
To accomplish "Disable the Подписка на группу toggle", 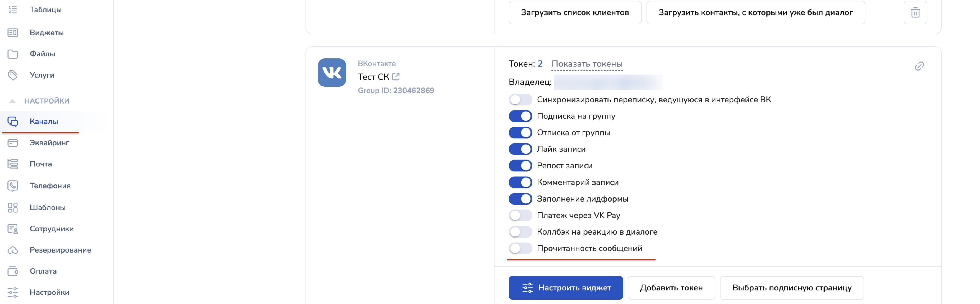I will pos(520,116).
